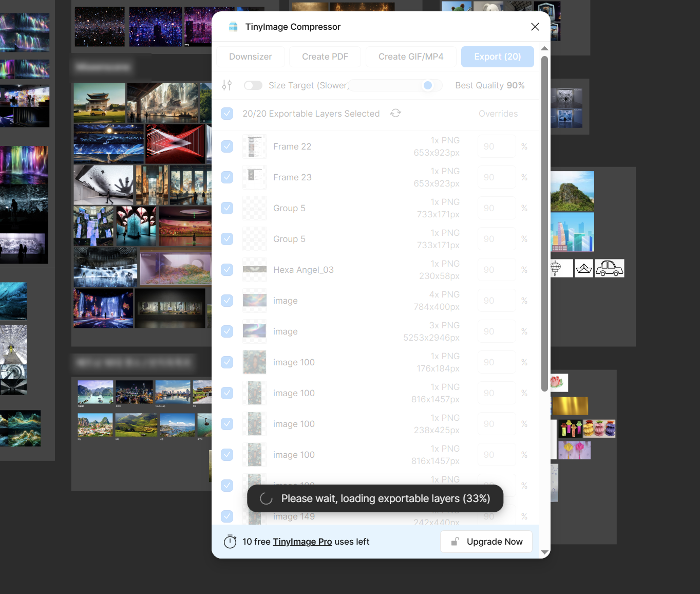Click the temple with yellow car image

click(x=100, y=103)
